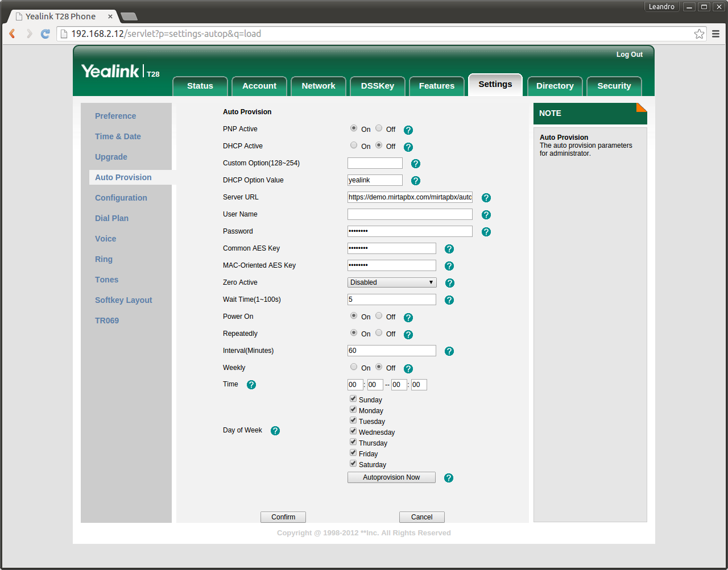Uncheck the Wednesday checkbox

coord(353,431)
